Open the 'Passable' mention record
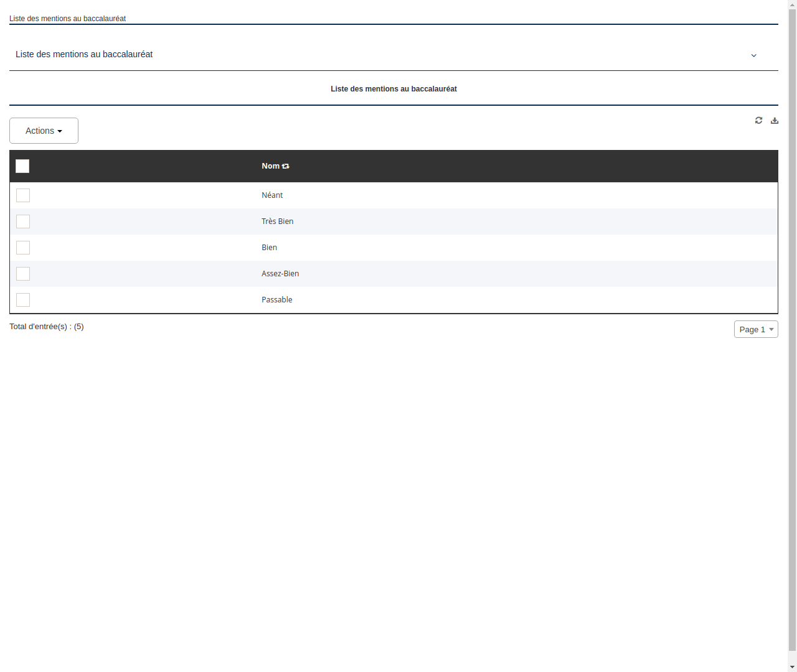 (276, 300)
